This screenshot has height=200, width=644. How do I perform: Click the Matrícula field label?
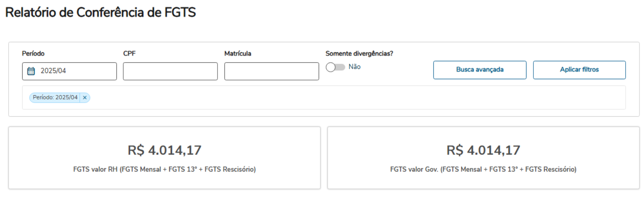pos(238,53)
